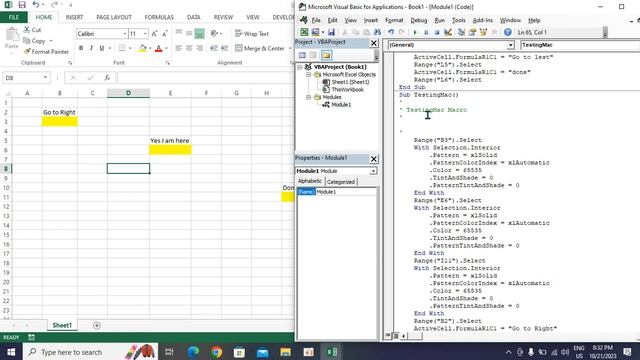This screenshot has width=640, height=360.
Task: Click the Copy button in Excel ribbon
Action: pos(34,41)
